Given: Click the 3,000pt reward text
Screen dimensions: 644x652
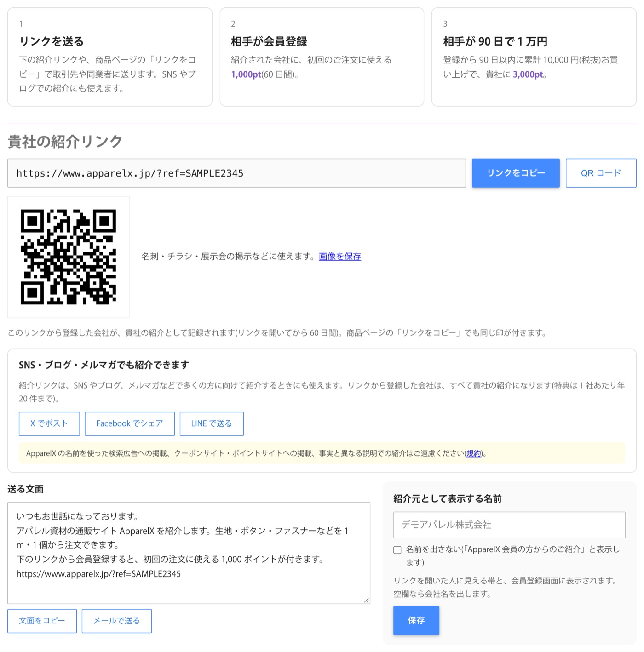Looking at the screenshot, I should pyautogui.click(x=528, y=74).
